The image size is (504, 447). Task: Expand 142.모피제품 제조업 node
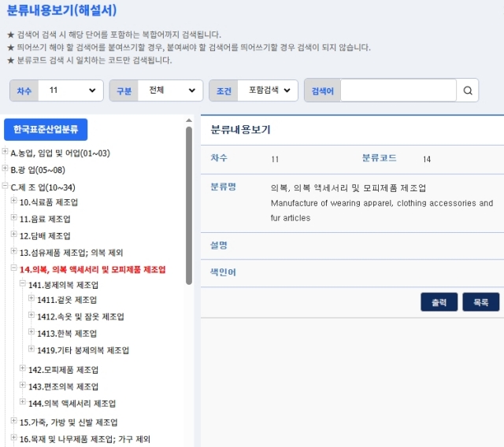coord(23,368)
